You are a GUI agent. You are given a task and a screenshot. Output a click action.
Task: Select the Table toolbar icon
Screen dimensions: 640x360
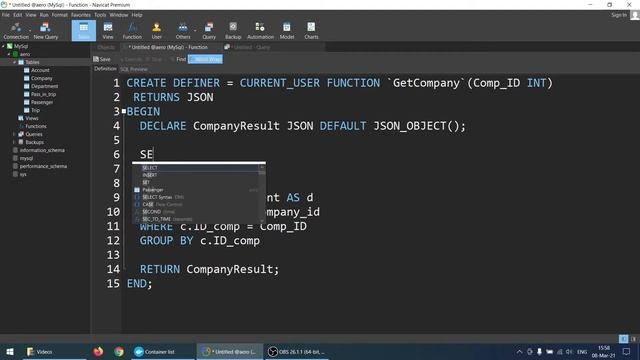click(x=84, y=31)
